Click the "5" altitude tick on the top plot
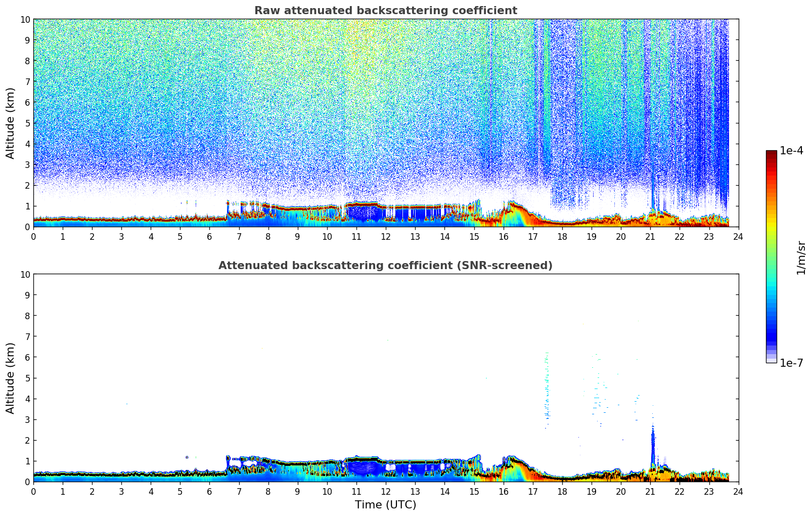This screenshot has width=812, height=516. [x=28, y=123]
